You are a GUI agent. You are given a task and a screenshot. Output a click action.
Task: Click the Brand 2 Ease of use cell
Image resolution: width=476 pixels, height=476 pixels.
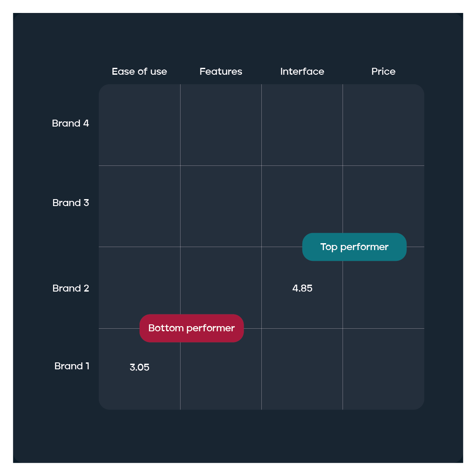coord(140,288)
